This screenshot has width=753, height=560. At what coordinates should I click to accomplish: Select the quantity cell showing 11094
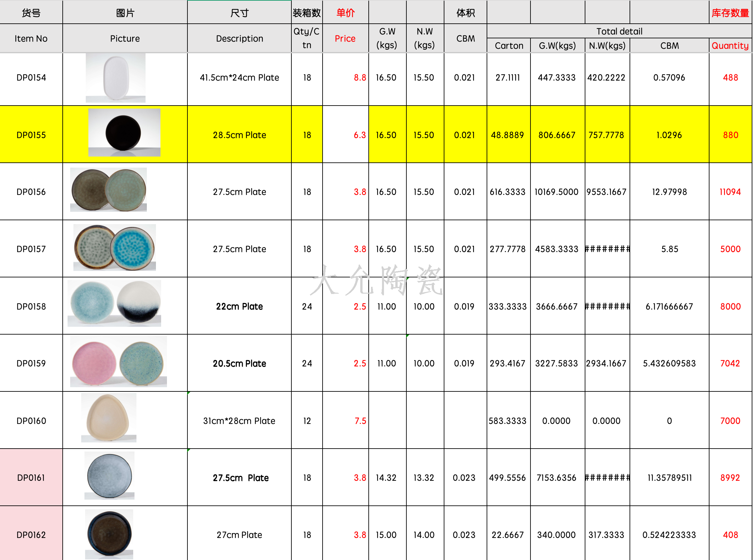coord(730,192)
